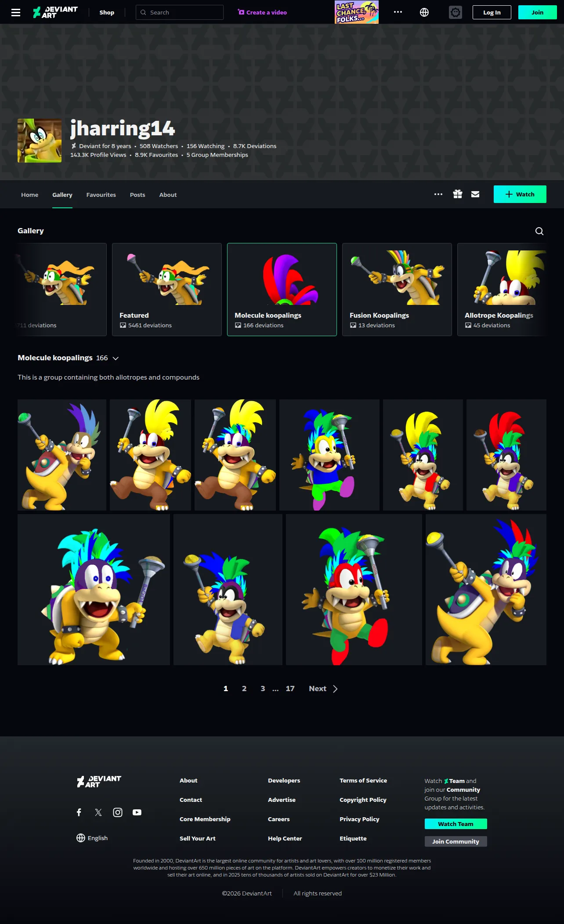Focus the Search input field
This screenshot has width=564, height=924.
[180, 12]
